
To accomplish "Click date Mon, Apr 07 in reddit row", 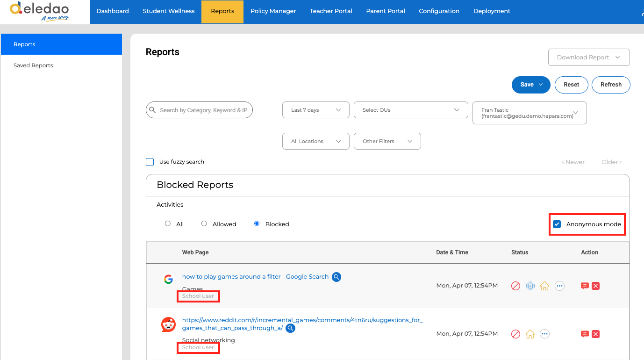I will click(x=467, y=334).
